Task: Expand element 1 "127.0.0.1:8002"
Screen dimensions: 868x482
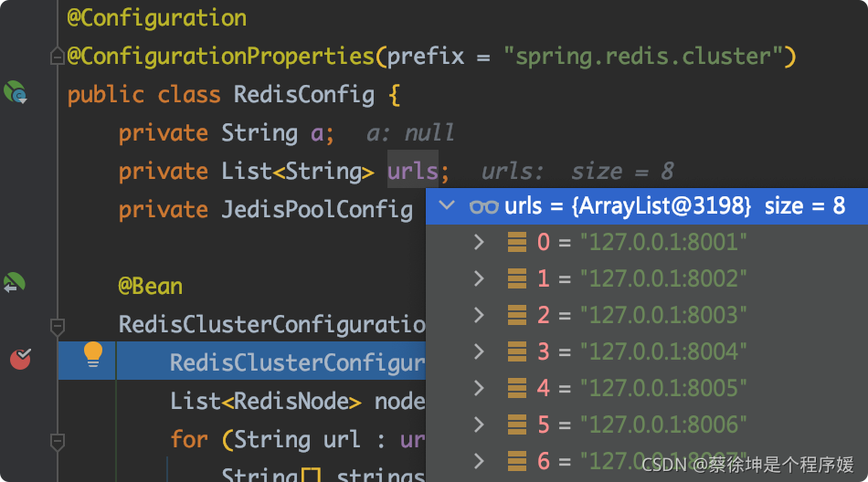Action: tap(479, 278)
